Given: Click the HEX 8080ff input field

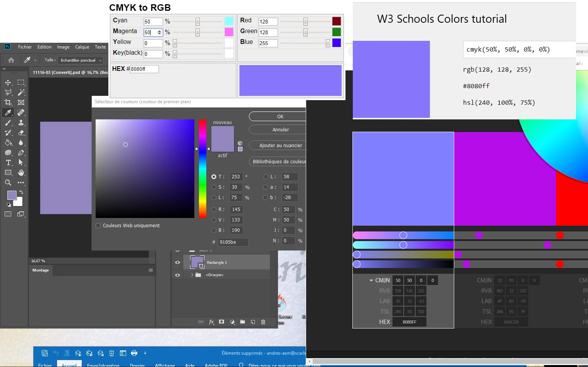Looking at the screenshot, I should (144, 69).
